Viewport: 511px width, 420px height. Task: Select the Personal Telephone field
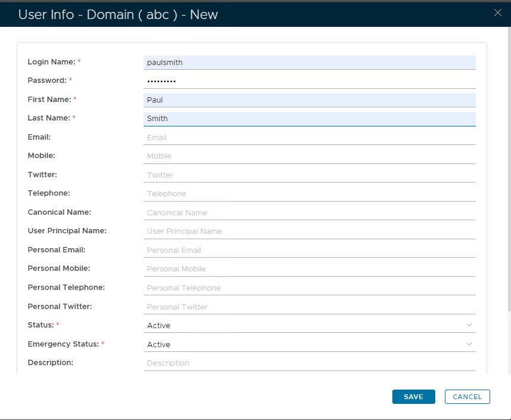tap(309, 288)
